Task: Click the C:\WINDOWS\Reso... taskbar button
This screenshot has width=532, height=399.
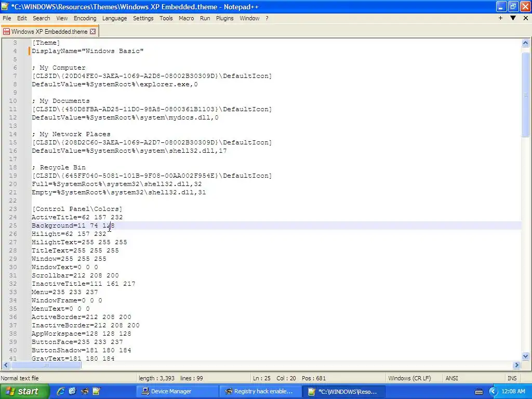Action: pyautogui.click(x=344, y=392)
